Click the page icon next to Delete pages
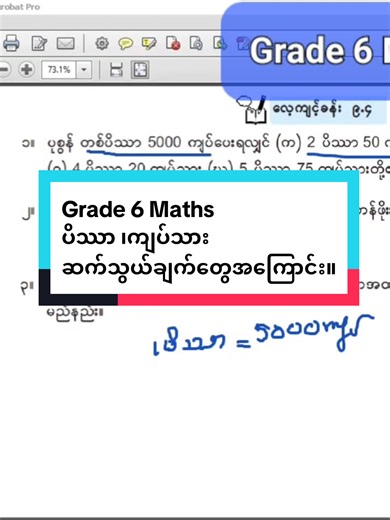 click(196, 43)
